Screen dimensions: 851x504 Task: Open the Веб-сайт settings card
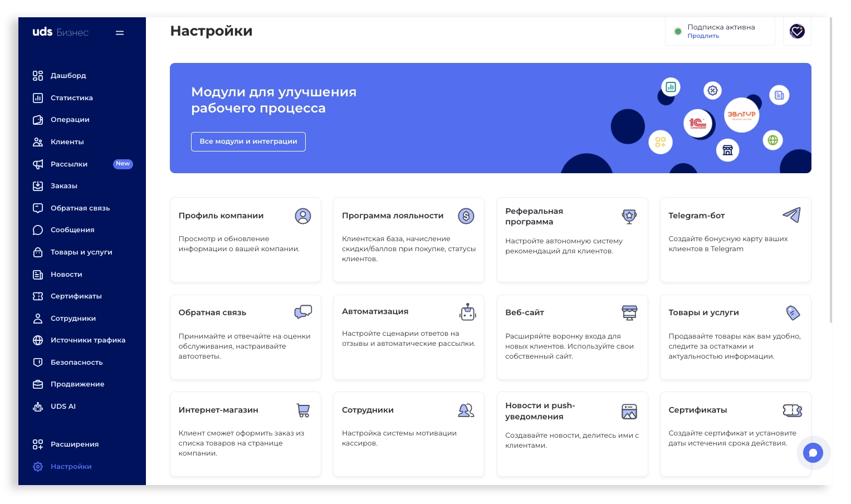point(572,337)
